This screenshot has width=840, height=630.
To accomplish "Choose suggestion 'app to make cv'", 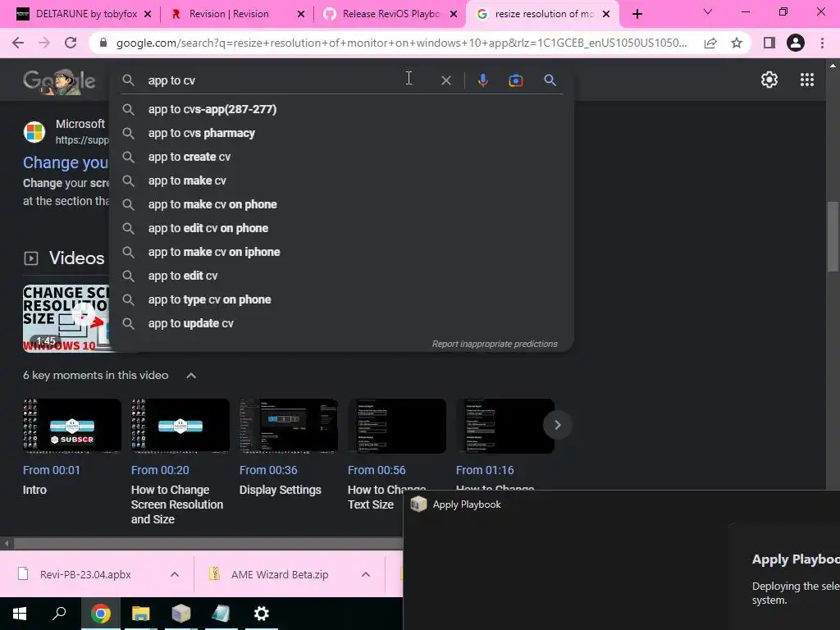I will [341, 180].
